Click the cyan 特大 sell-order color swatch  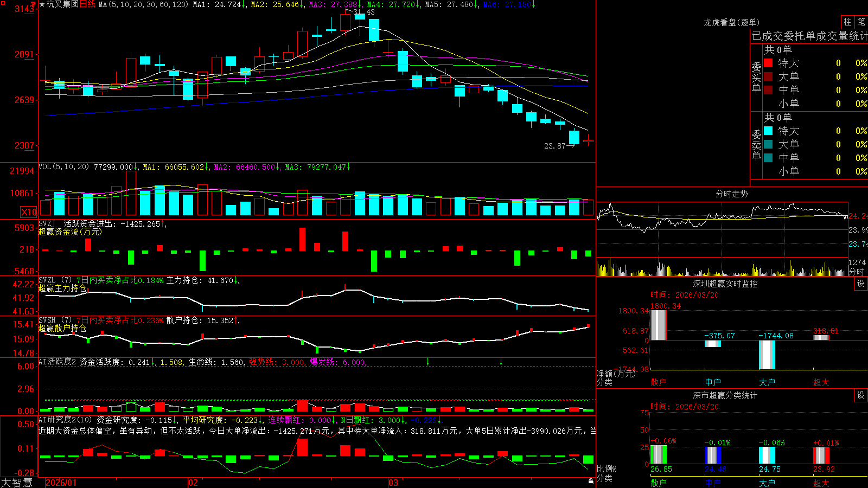768,131
